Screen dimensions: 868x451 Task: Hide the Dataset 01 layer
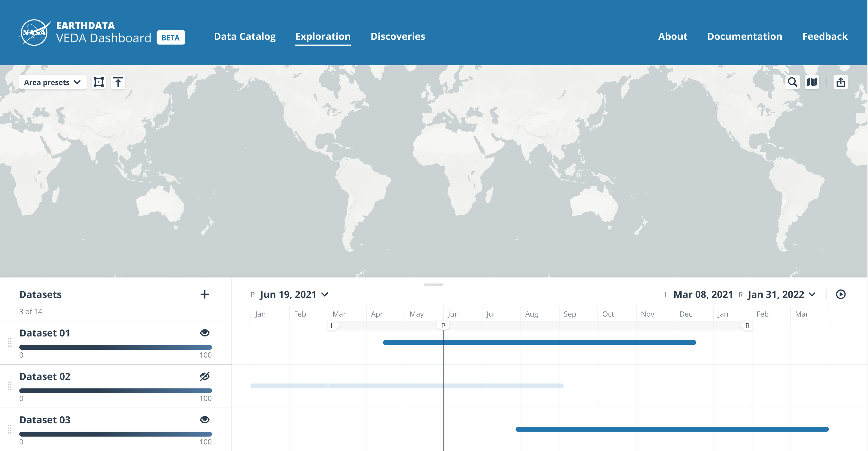point(205,333)
